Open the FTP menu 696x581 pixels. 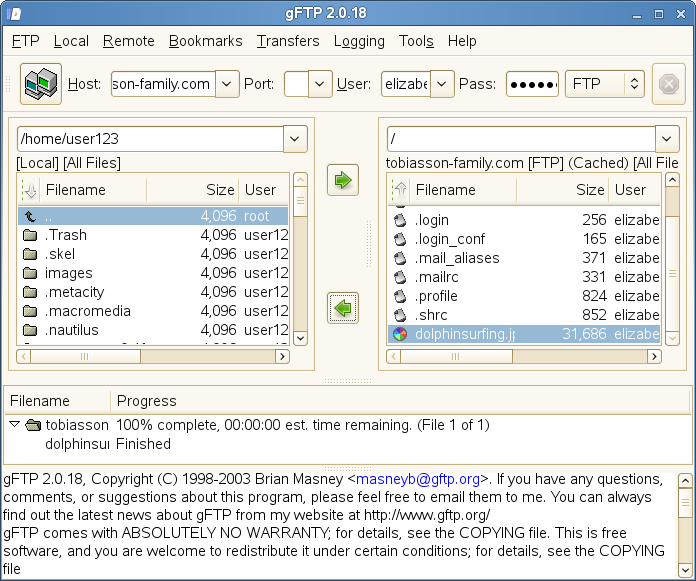coord(25,41)
